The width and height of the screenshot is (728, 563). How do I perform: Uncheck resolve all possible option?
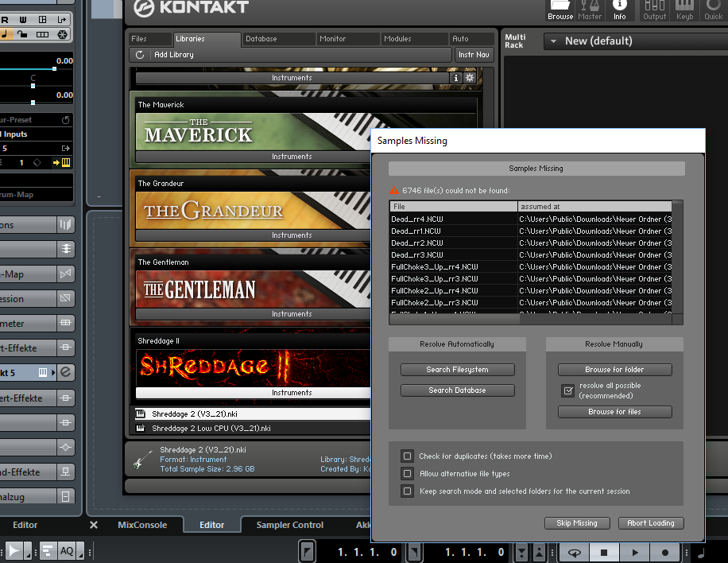click(x=567, y=390)
